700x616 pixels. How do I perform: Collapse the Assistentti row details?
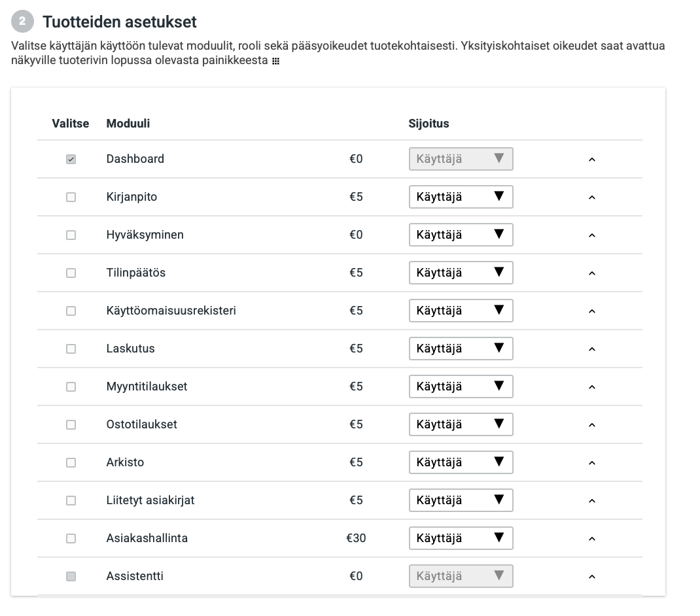(x=591, y=576)
